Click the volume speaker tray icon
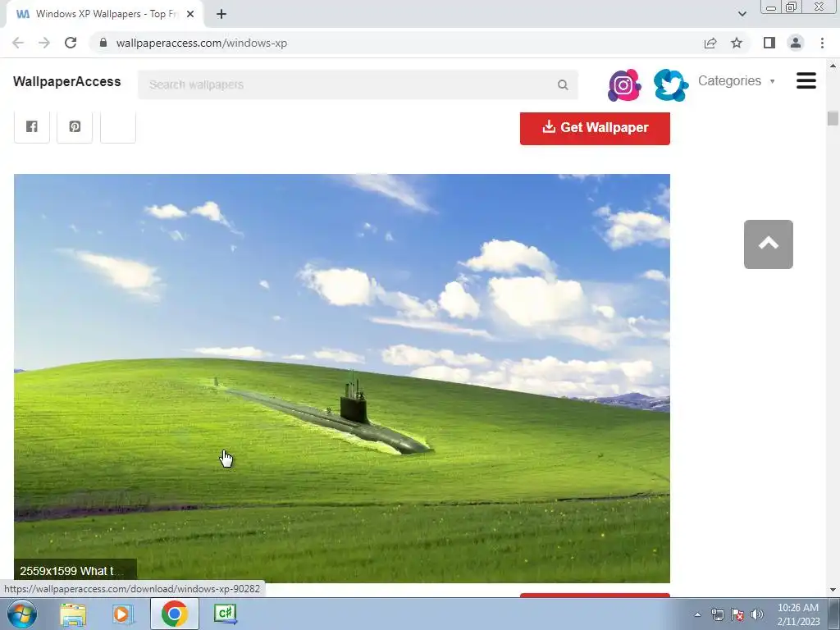Screen dimensions: 840x630 coord(757,614)
